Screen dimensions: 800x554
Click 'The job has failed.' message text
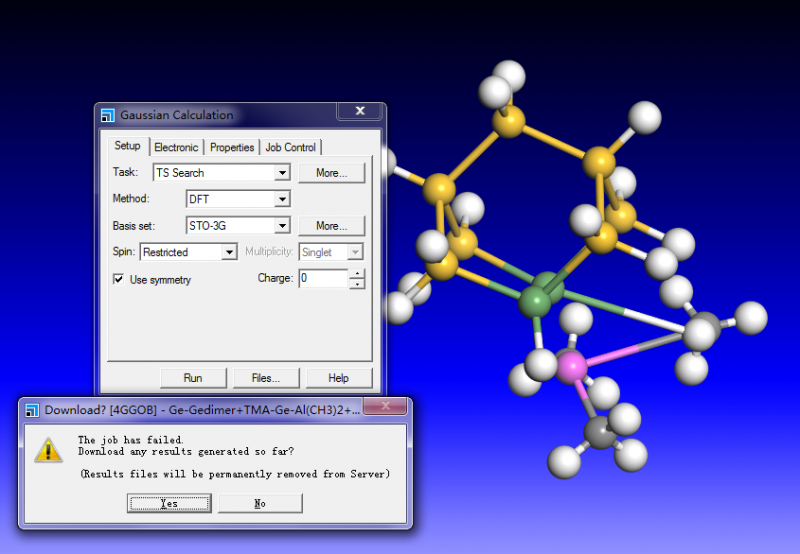(131, 440)
